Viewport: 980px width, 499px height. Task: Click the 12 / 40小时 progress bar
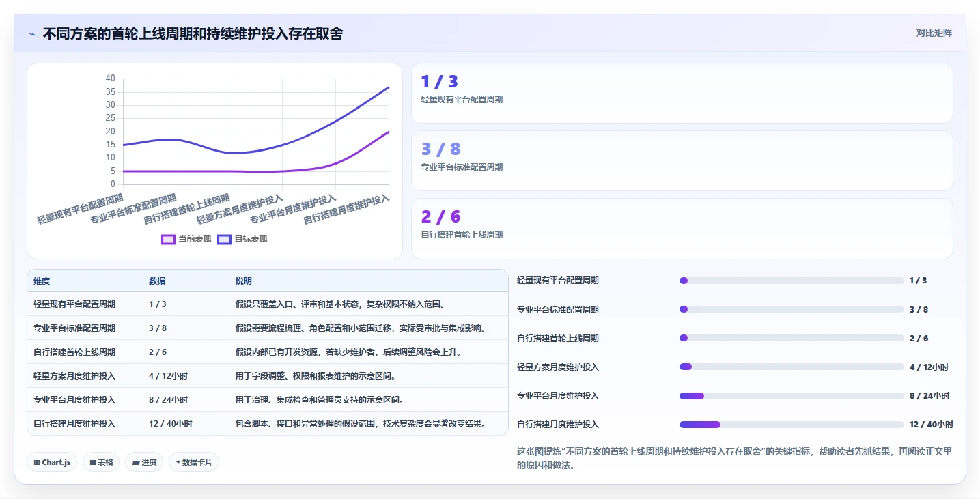click(792, 425)
